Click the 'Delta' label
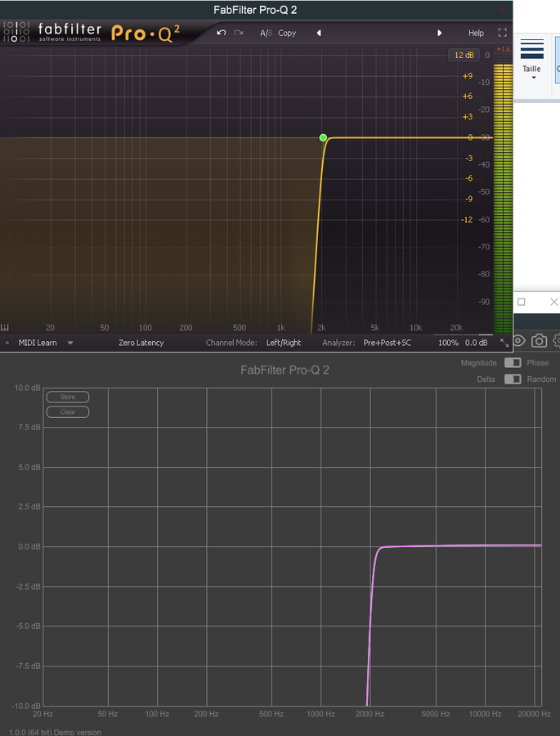Viewport: 560px width, 736px height. click(486, 379)
